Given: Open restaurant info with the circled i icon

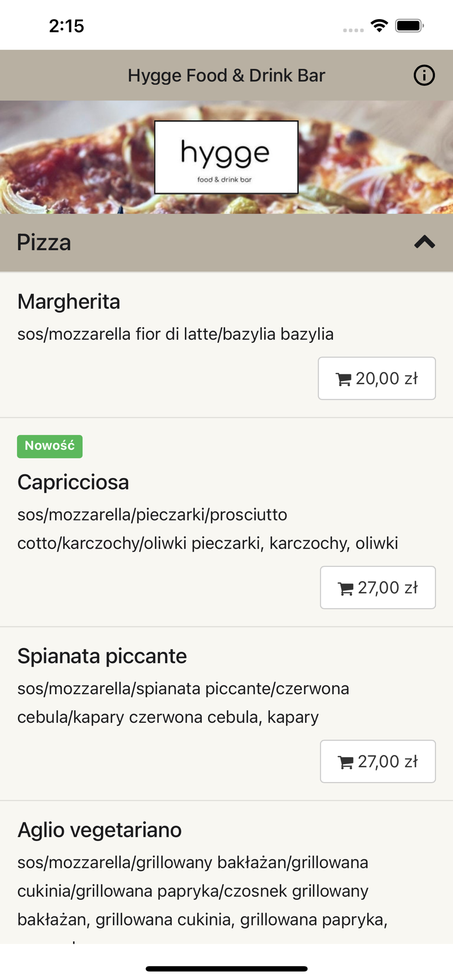Looking at the screenshot, I should 424,75.
